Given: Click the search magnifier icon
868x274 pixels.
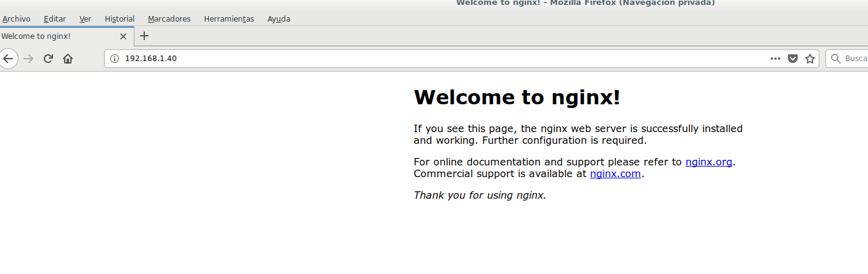Looking at the screenshot, I should [835, 59].
